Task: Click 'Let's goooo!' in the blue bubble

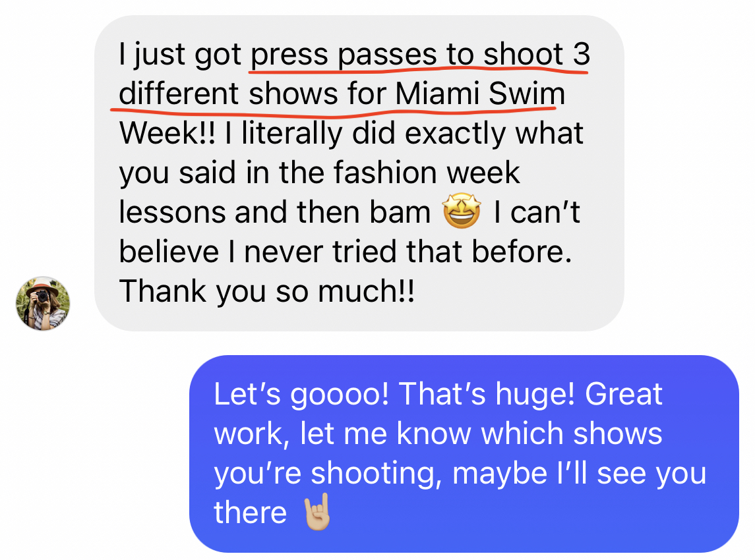Action: pyautogui.click(x=301, y=395)
